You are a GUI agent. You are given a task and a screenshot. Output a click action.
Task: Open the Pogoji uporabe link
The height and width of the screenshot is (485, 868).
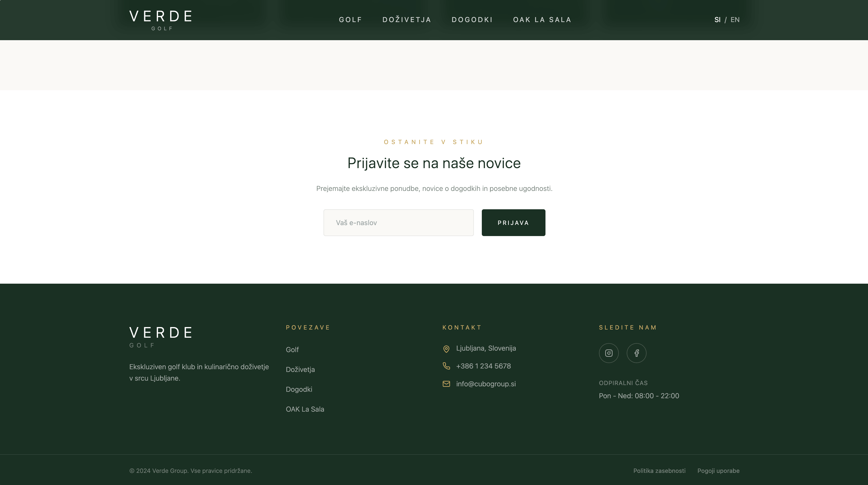click(718, 471)
